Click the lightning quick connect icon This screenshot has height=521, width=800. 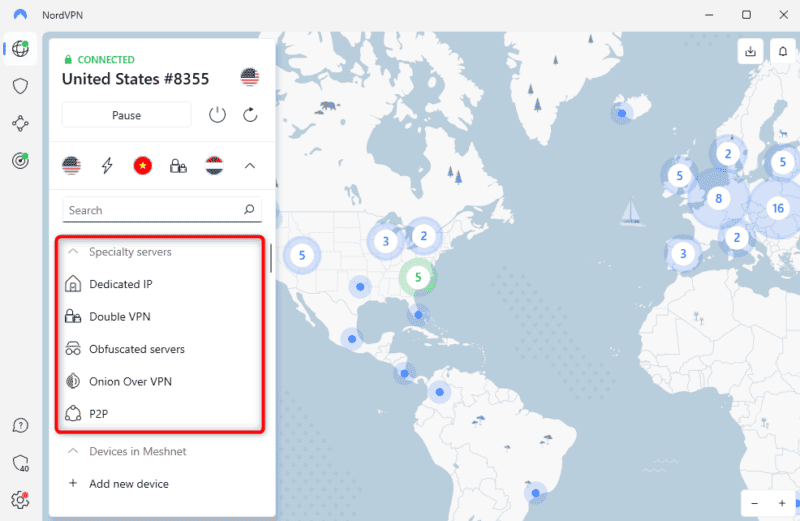pyautogui.click(x=107, y=165)
